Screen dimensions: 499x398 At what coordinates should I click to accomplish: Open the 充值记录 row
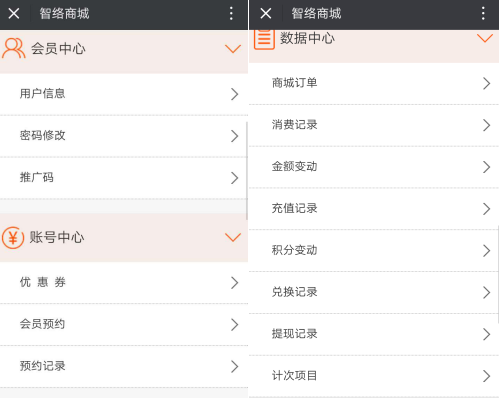(374, 209)
